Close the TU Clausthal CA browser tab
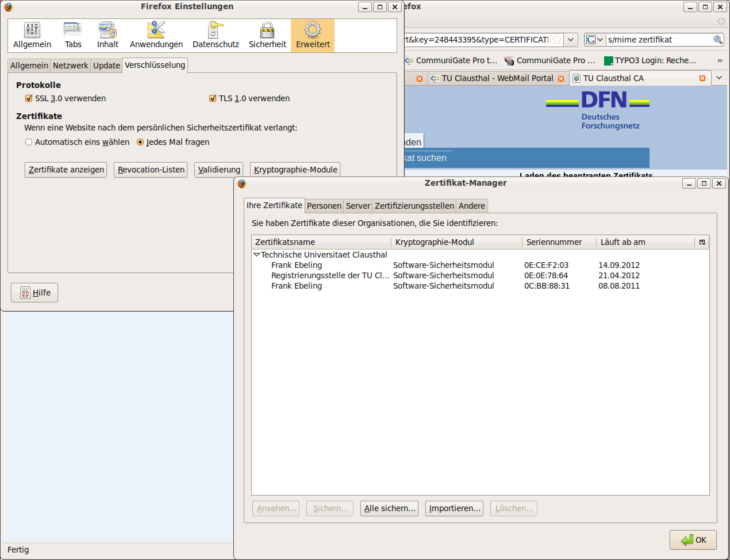This screenshot has width=730, height=560. click(702, 78)
